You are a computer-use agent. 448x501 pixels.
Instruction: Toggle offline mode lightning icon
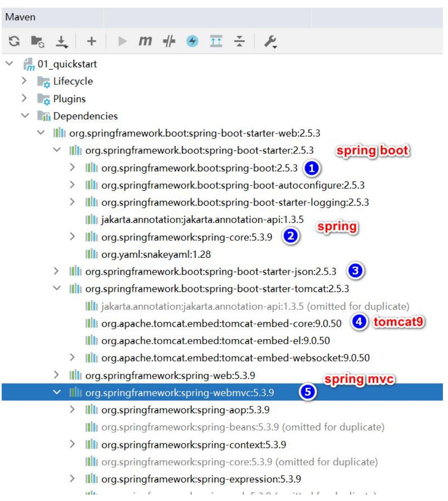coord(192,41)
